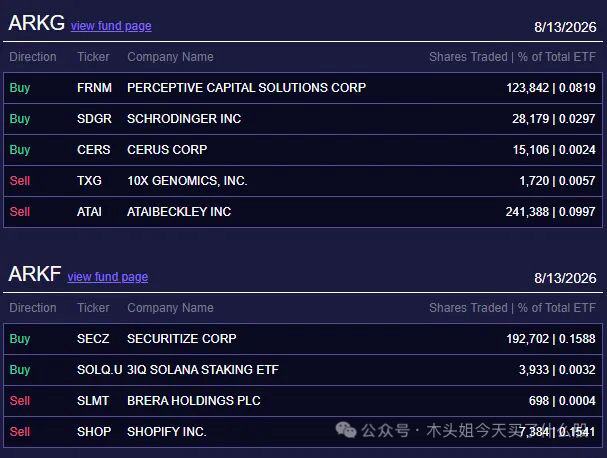
Task: Click the ARKG fund heading
Action: pyautogui.click(x=36, y=23)
